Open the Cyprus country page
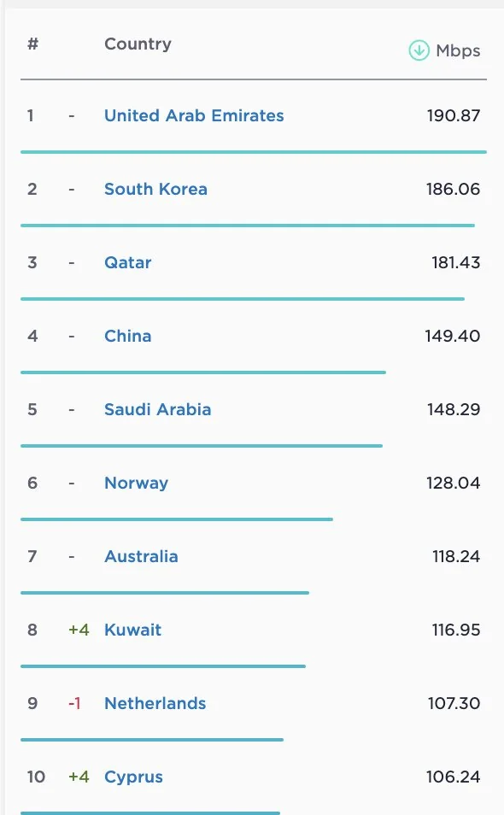504x815 pixels. pos(132,777)
